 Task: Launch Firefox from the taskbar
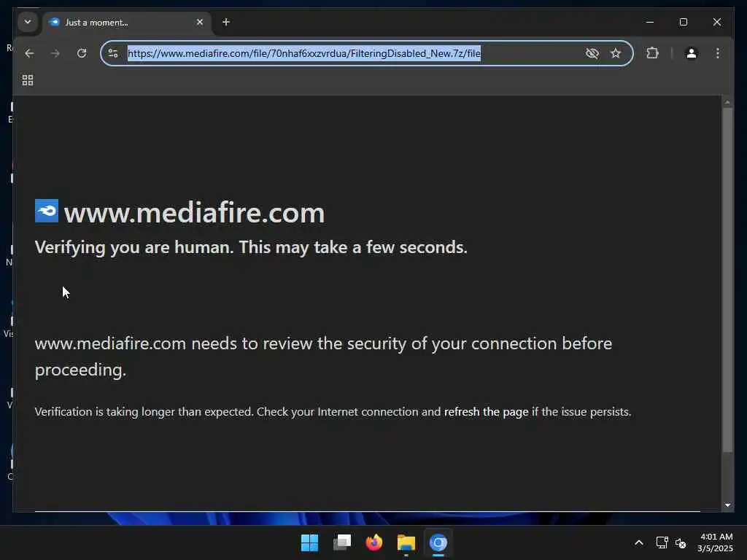(374, 542)
